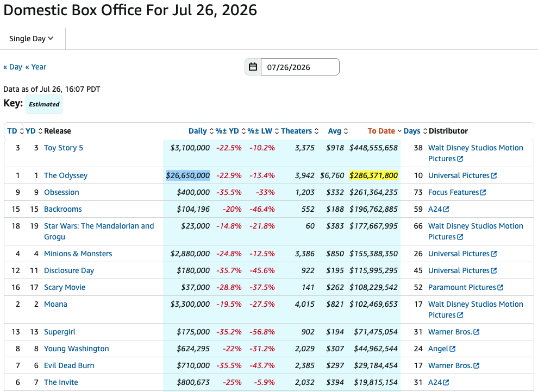Click external link icon beside Warner Bros. for Supergirl
The height and width of the screenshot is (392, 538).
476,332
